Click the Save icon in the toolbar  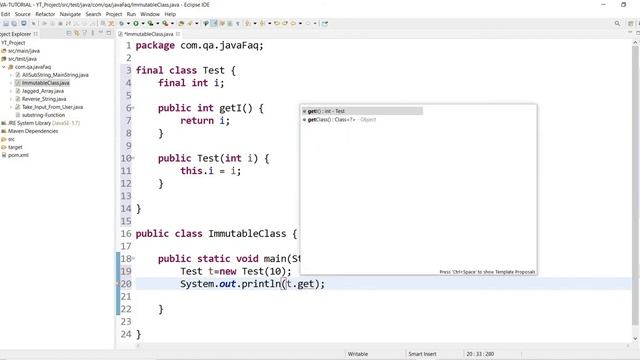[x=6, y=23]
